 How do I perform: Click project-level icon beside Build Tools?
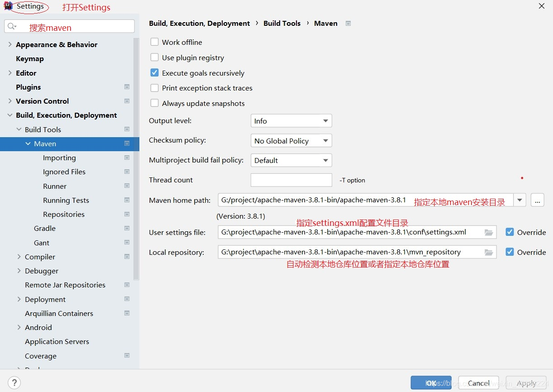pos(127,129)
